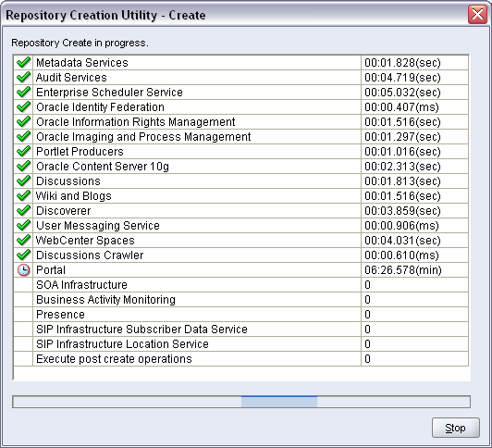Select Oracle Imaging and Process Management text

pyautogui.click(x=143, y=137)
